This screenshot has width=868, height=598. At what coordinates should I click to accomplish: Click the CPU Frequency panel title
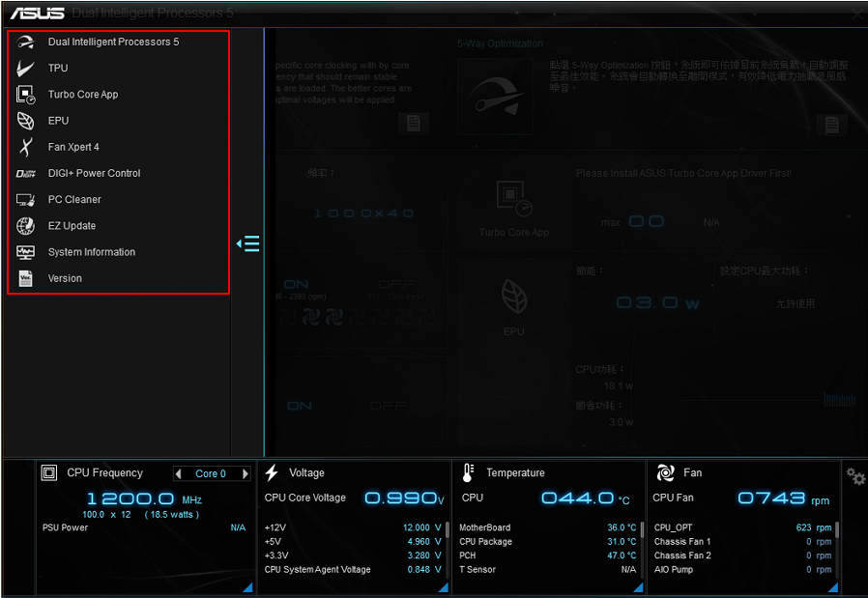(x=105, y=473)
